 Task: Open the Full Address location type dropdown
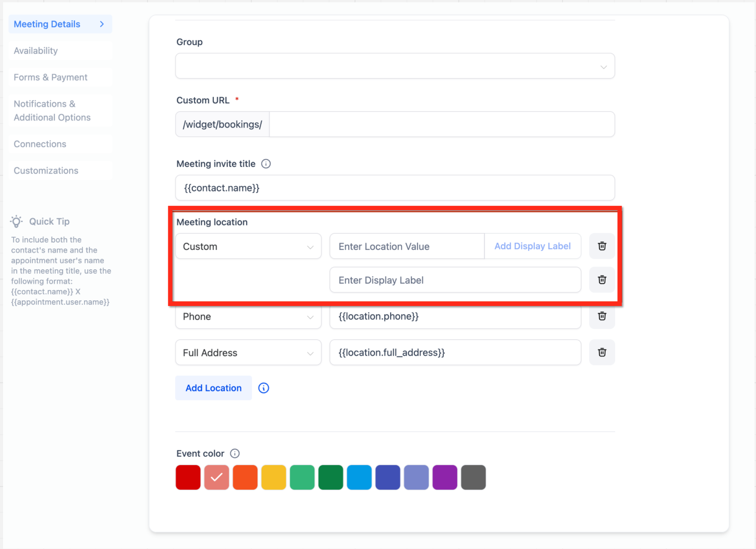coord(248,352)
